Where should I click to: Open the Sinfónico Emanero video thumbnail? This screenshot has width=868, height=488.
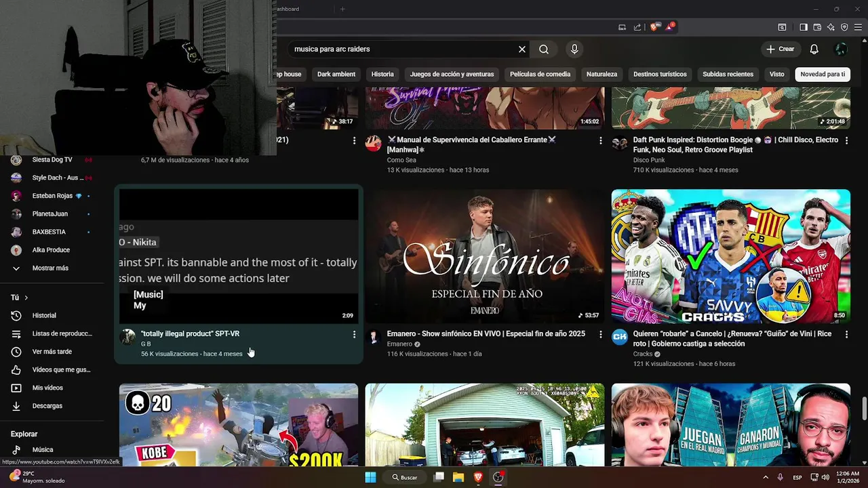pos(485,256)
